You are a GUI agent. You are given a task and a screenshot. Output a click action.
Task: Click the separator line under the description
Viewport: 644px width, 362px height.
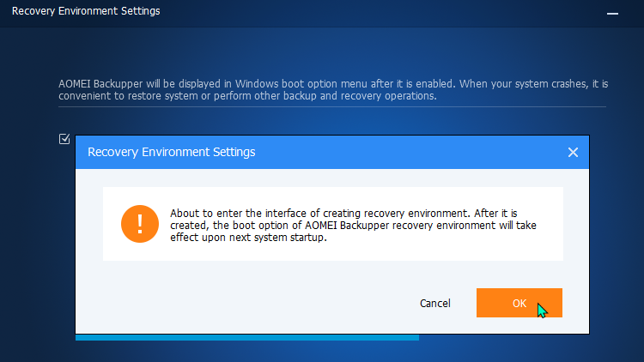point(332,106)
